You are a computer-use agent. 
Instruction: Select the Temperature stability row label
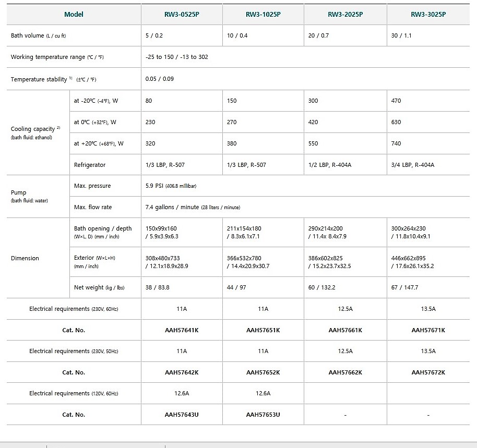(53, 79)
